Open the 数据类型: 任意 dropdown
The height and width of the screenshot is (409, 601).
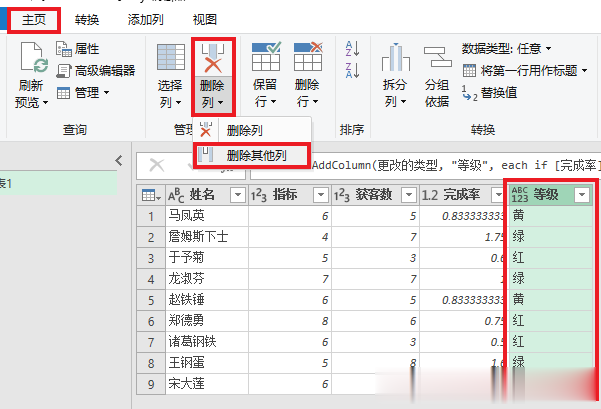[506, 49]
